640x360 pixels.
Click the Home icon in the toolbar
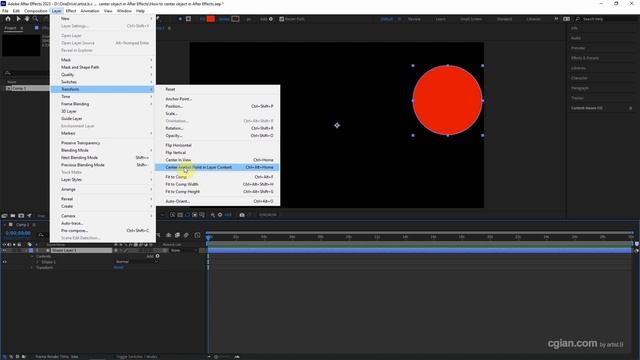(x=8, y=19)
